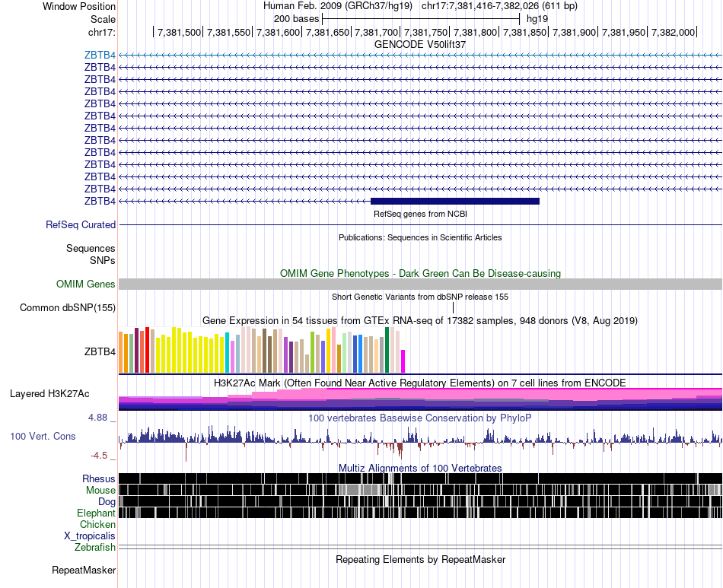Viewport: 723px width, 588px height.
Task: Click the Sequences track label
Action: [x=91, y=249]
